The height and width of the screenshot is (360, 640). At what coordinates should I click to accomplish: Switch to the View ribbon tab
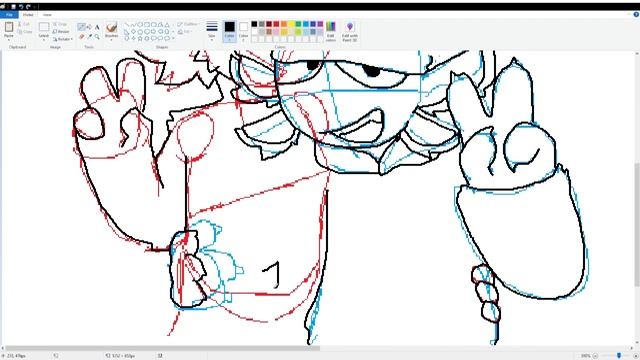tap(47, 15)
